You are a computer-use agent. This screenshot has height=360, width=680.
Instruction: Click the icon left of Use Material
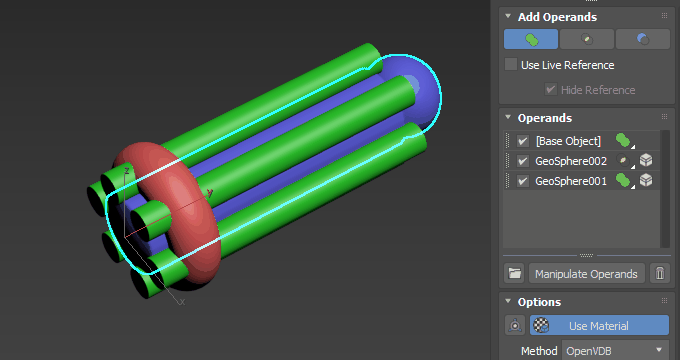click(515, 325)
